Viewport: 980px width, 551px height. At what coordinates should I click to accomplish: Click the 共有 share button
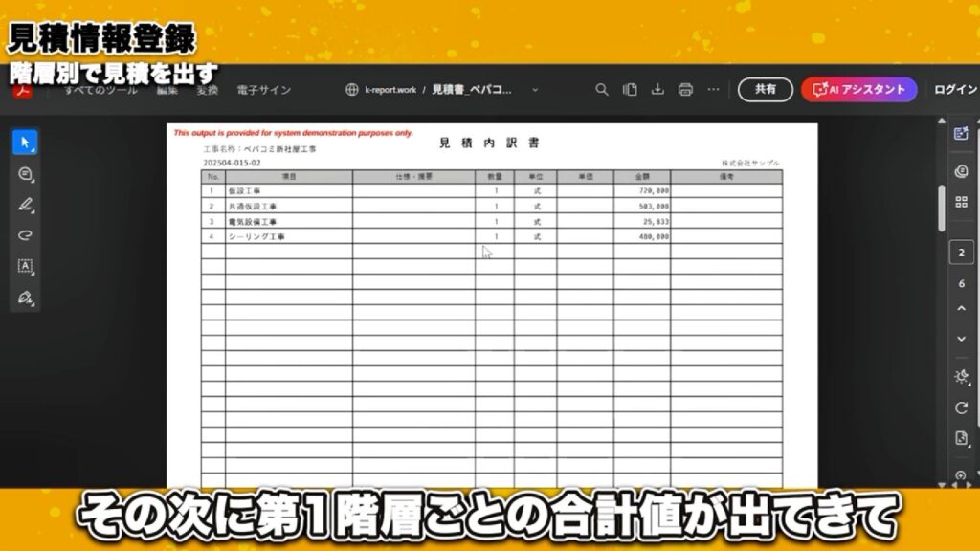(765, 89)
